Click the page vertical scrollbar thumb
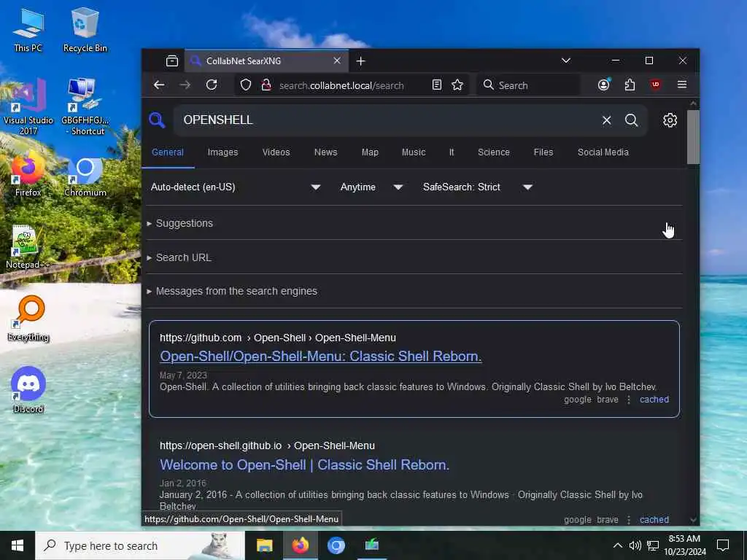The image size is (747, 560). coord(693,137)
